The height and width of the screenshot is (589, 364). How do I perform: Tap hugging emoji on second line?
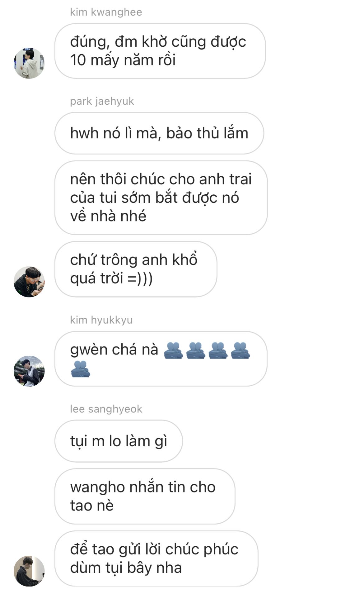pyautogui.click(x=81, y=369)
